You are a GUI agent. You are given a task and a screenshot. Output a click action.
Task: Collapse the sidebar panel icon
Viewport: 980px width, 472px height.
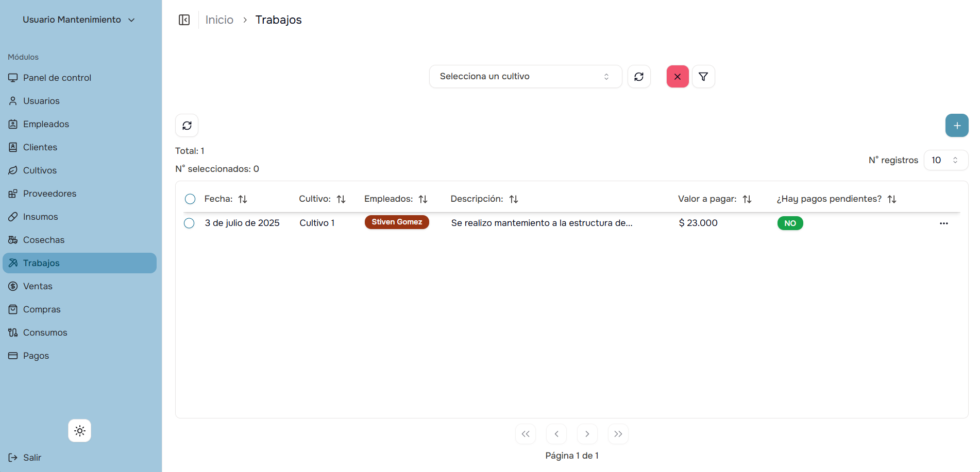click(184, 20)
